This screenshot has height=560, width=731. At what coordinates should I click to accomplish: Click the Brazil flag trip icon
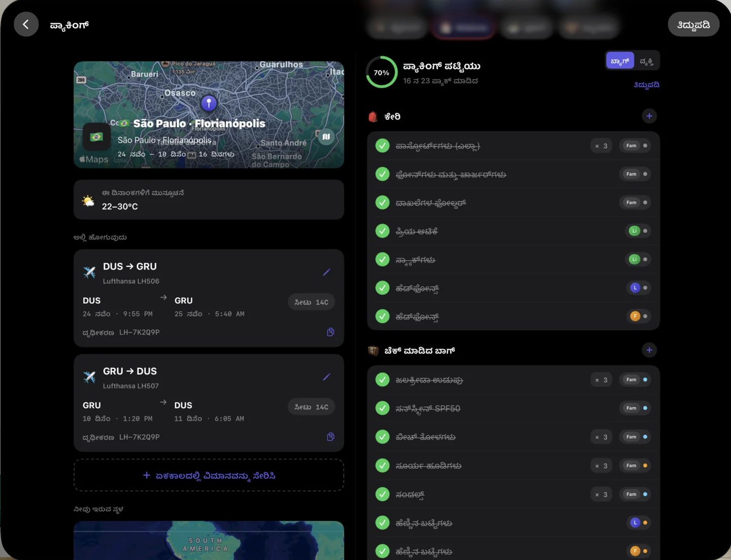pyautogui.click(x=96, y=136)
